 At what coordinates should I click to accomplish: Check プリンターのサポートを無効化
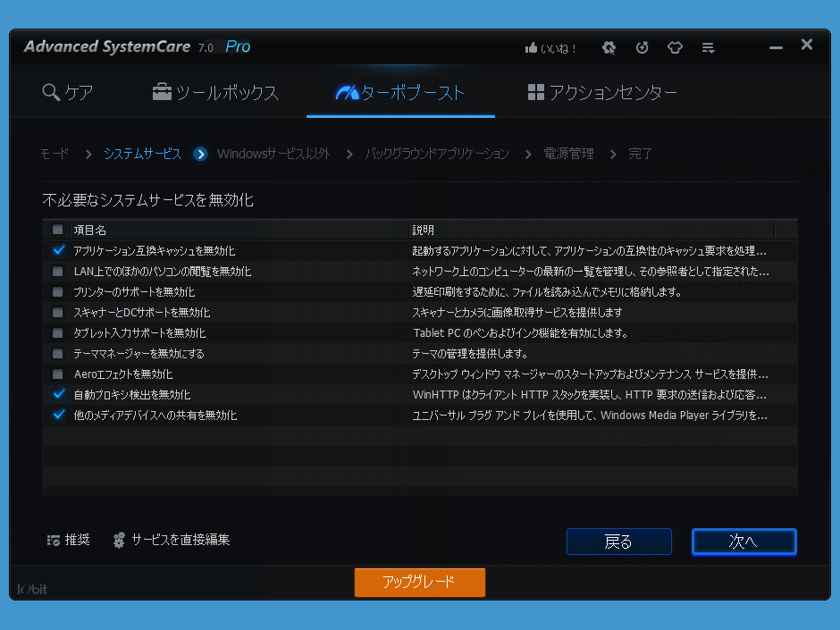(x=57, y=291)
